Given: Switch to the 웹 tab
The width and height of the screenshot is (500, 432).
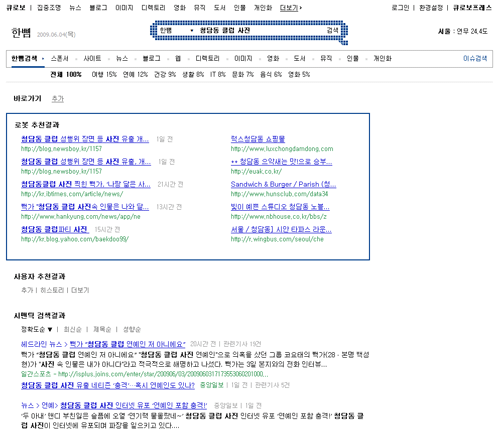Looking at the screenshot, I should 178,58.
